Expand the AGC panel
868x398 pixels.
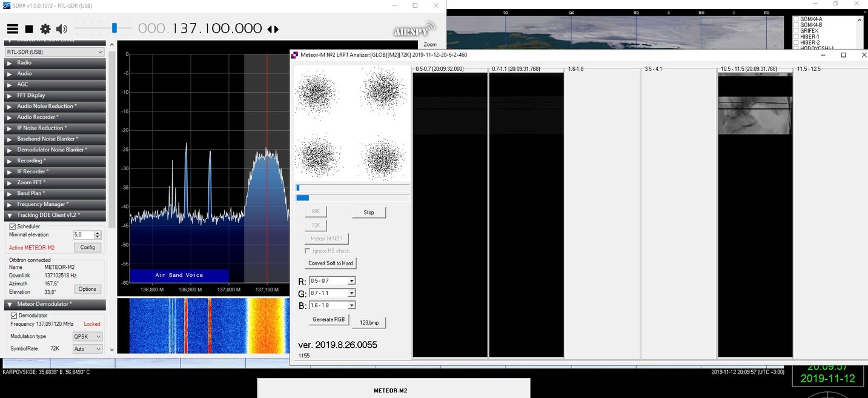pos(55,85)
